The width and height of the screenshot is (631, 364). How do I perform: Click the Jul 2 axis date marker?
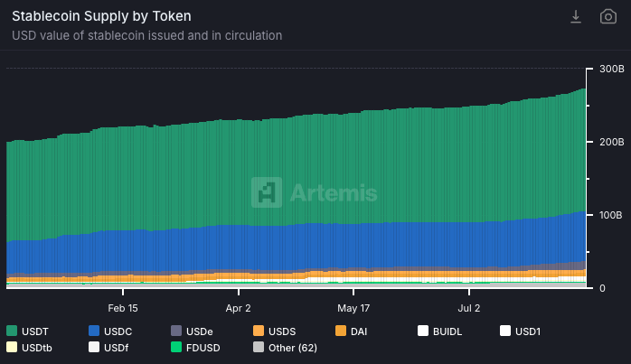(469, 307)
